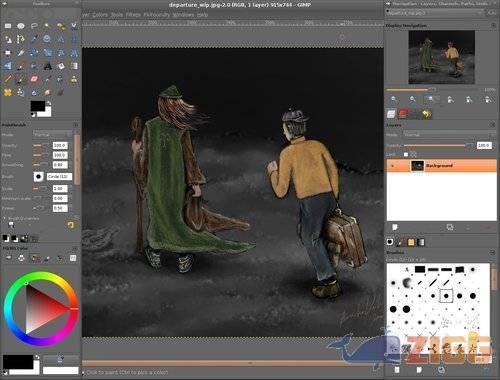The height and width of the screenshot is (380, 500).
Task: Open Tool Options panel configuration menu
Action: pyautogui.click(x=76, y=125)
